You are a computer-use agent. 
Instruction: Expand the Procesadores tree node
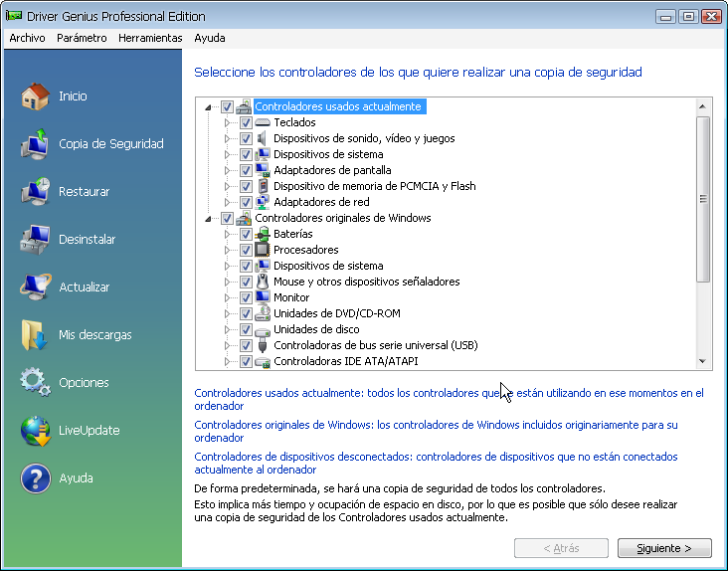[227, 250]
